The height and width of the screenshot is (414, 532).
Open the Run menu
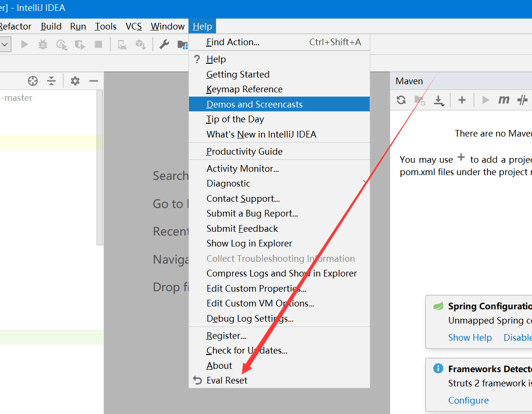coord(78,26)
